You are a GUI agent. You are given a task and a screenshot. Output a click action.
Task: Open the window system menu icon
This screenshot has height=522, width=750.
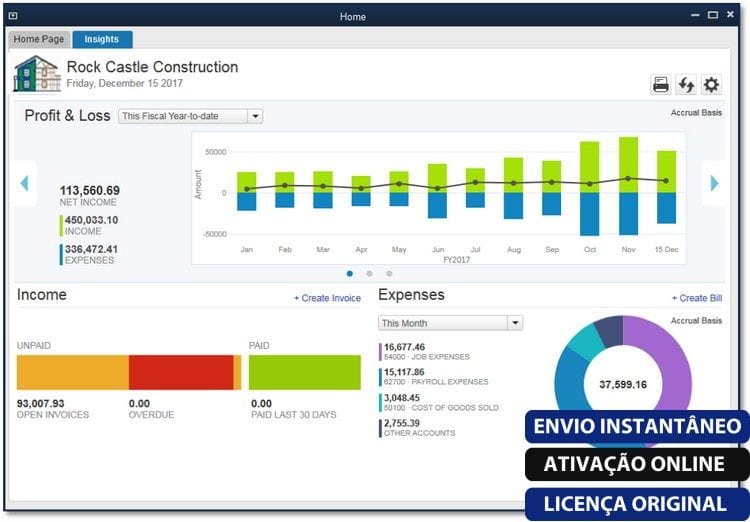(13, 16)
